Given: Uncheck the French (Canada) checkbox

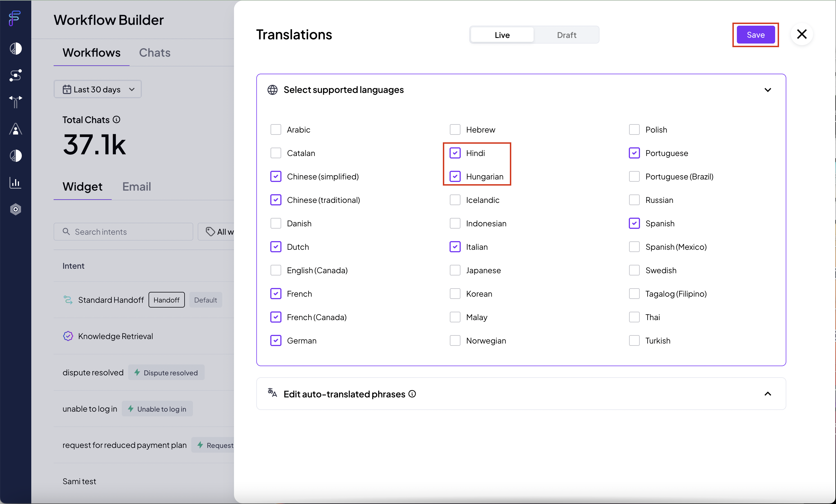Looking at the screenshot, I should tap(276, 317).
